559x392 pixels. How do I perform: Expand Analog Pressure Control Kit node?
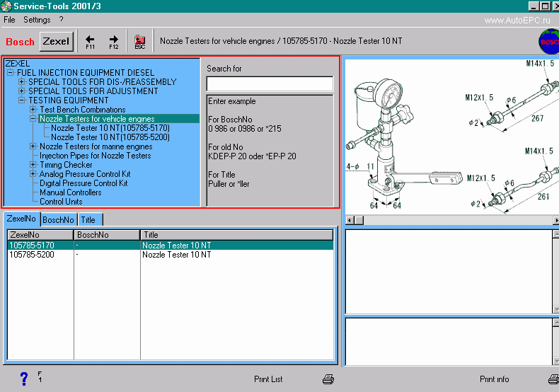[33, 174]
